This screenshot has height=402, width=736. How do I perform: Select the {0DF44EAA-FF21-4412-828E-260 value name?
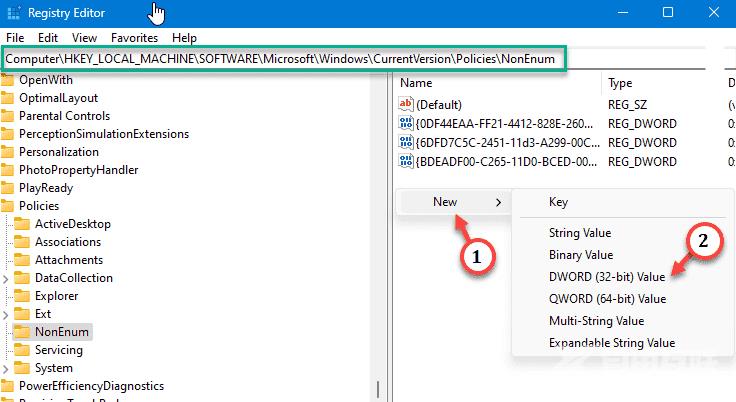coord(504,124)
